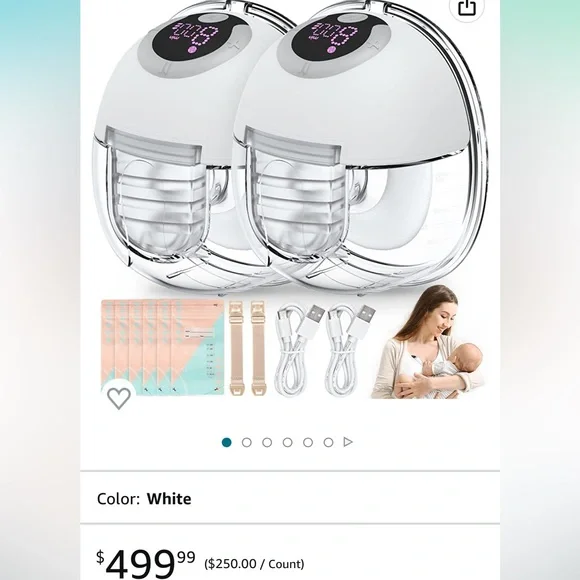Click the mother holding baby photo
The width and height of the screenshot is (580, 580).
click(x=427, y=342)
